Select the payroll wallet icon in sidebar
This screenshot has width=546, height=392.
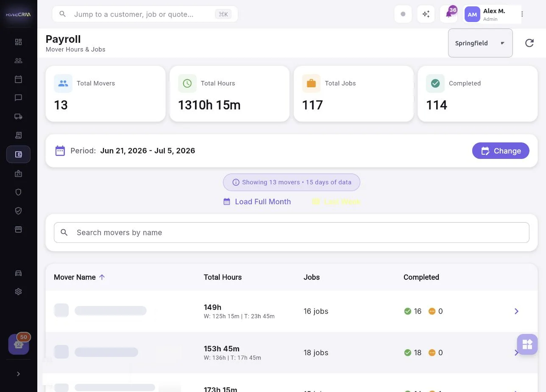tap(18, 154)
